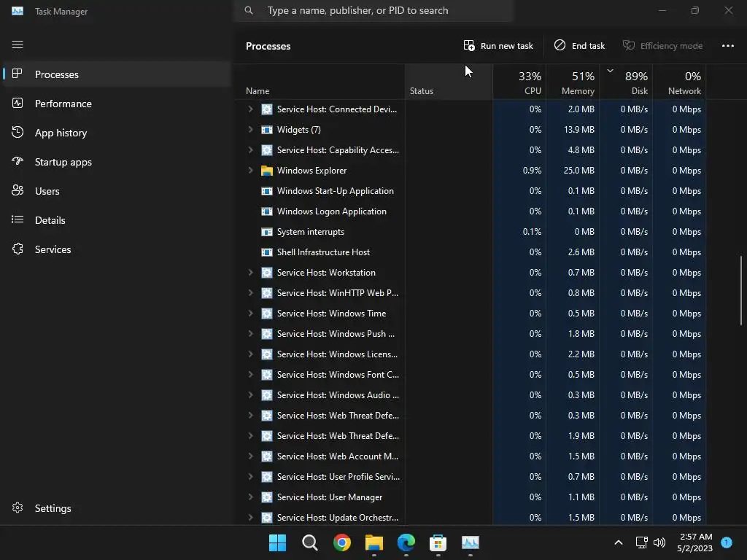Launch Google Chrome from taskbar
Viewport: 747px width, 560px height.
[341, 542]
